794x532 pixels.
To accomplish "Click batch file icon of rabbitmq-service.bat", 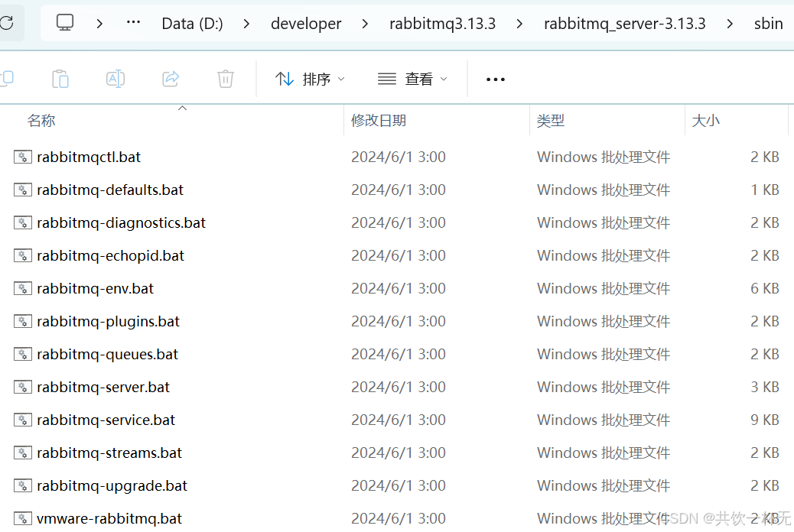I will (x=23, y=420).
